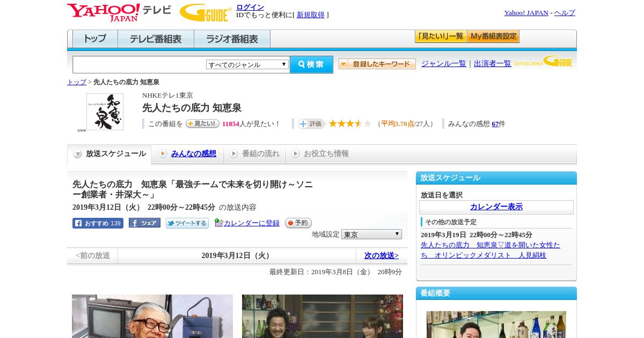The width and height of the screenshot is (644, 338).
Task: Switch to the テレビ番組表 tab
Action: coord(156,39)
